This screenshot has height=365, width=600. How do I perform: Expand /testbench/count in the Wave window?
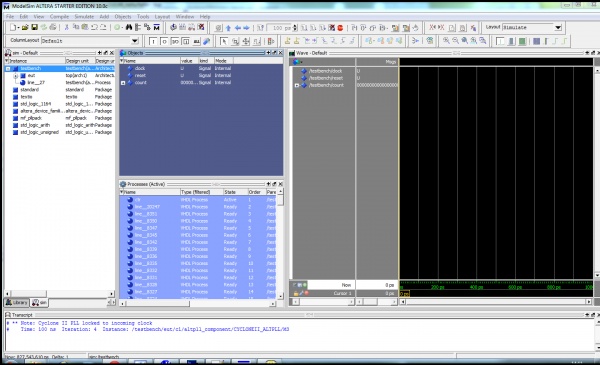point(297,85)
